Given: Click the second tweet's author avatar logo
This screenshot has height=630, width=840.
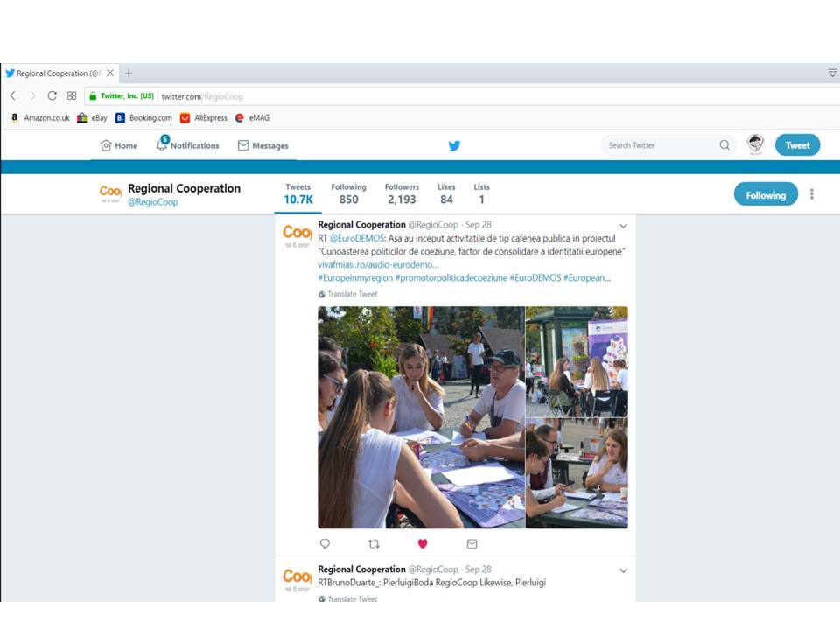Looking at the screenshot, I should [x=297, y=579].
